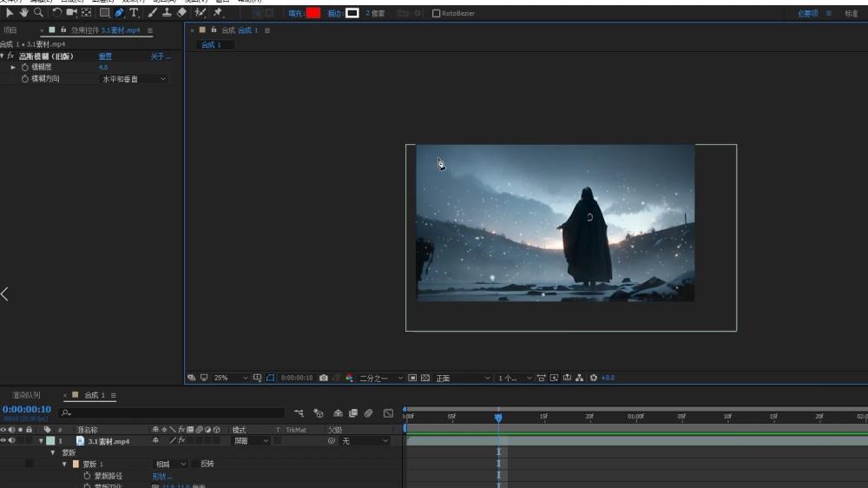Toggle the 模糊度 stopwatch

[x=24, y=67]
